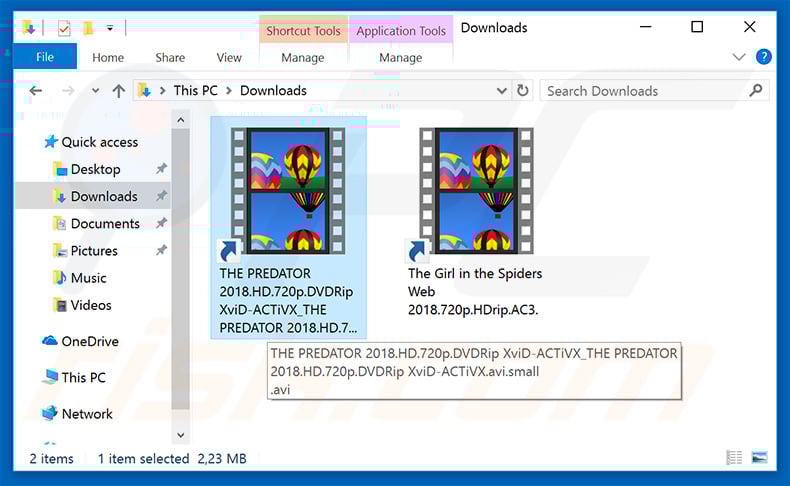Switch to Large icons view in status bar

(x=759, y=457)
